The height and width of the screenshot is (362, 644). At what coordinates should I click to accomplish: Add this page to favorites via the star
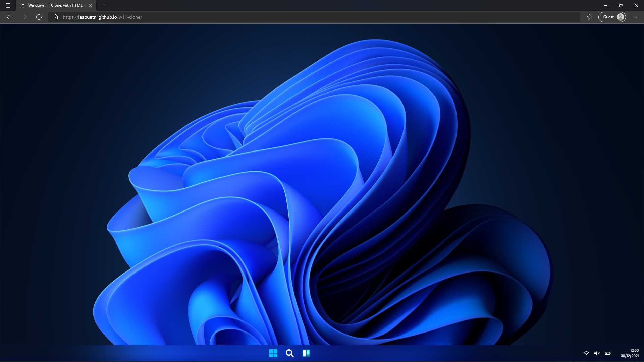(x=589, y=17)
